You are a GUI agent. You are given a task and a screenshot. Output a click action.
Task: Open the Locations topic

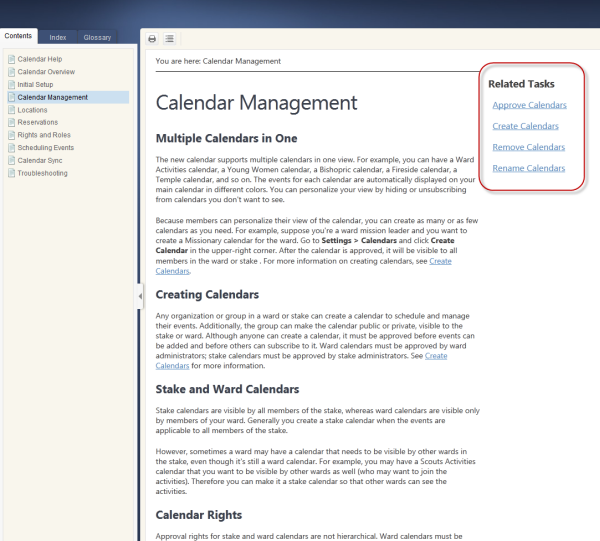(x=33, y=110)
